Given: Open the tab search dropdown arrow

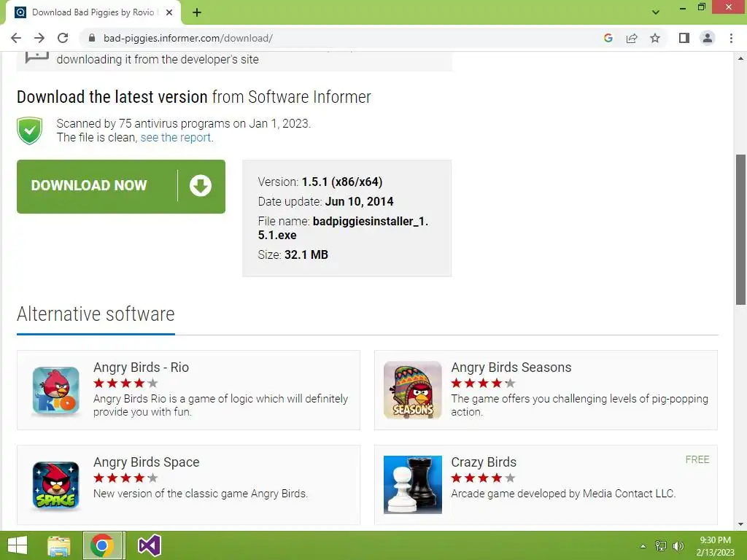Looking at the screenshot, I should pos(656,12).
